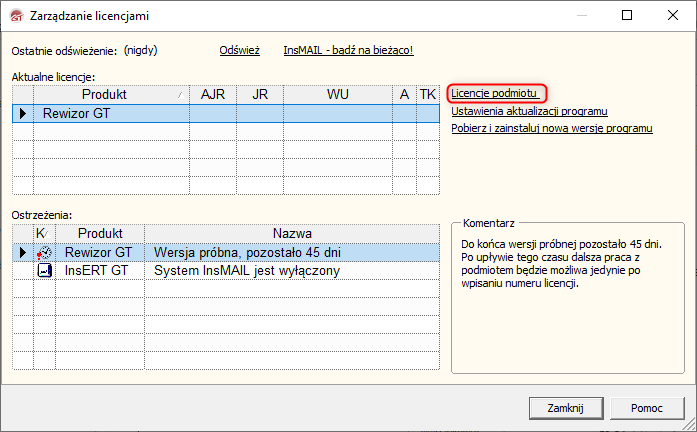Click the InsMAIL status icon for InsERT GT
This screenshot has height=432, width=697.
coord(44,271)
